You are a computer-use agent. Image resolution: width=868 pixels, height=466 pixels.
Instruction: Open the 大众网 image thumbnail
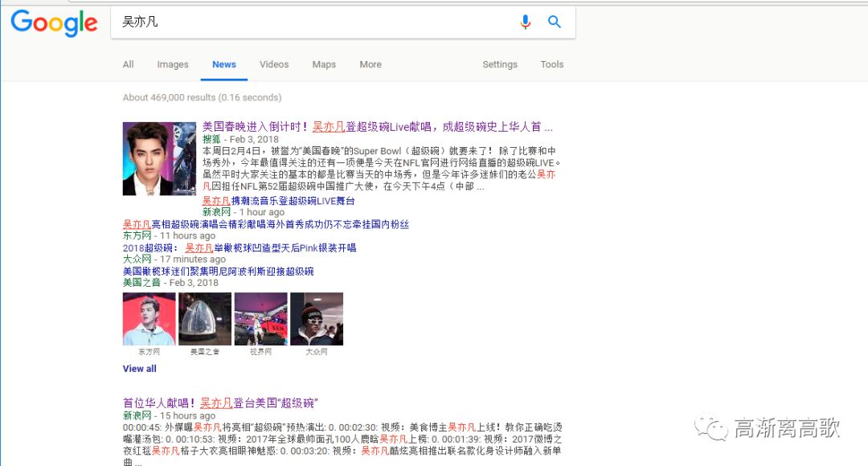pos(317,319)
